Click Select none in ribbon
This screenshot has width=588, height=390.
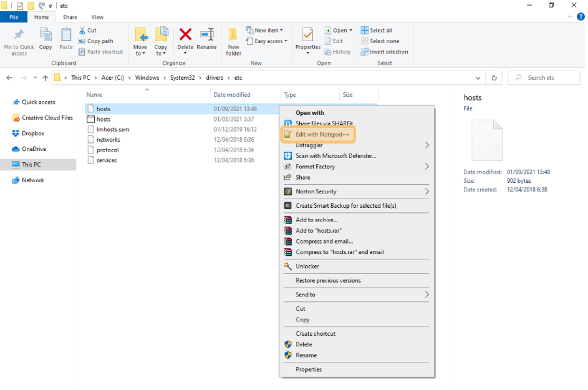click(380, 41)
